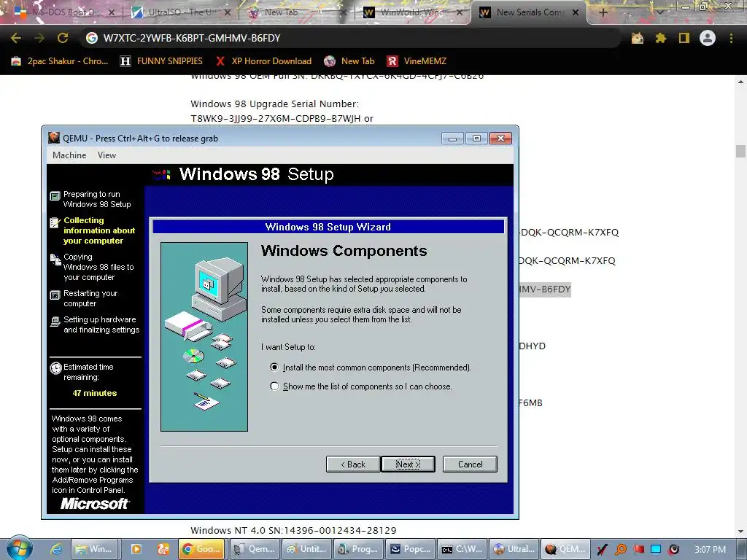Screen dimensions: 747x560
Task: Open the media player taskbar icon
Action: 136,549
